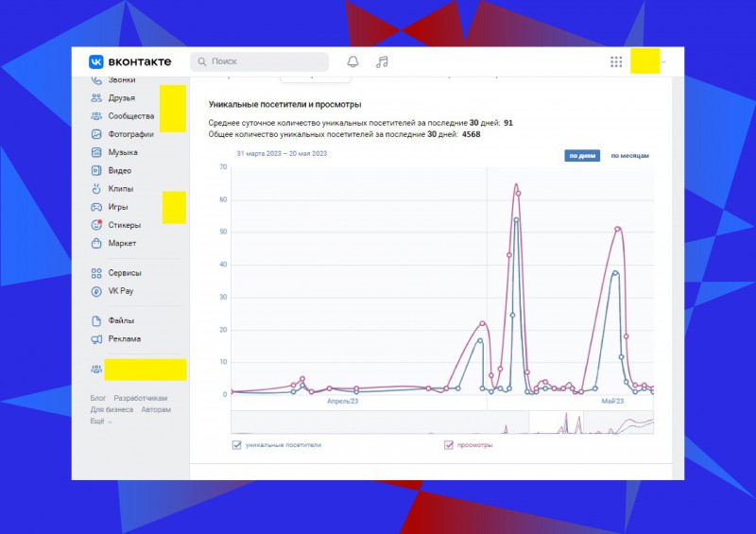The width and height of the screenshot is (756, 534).
Task: Open notifications bell icon
Action: [x=352, y=61]
